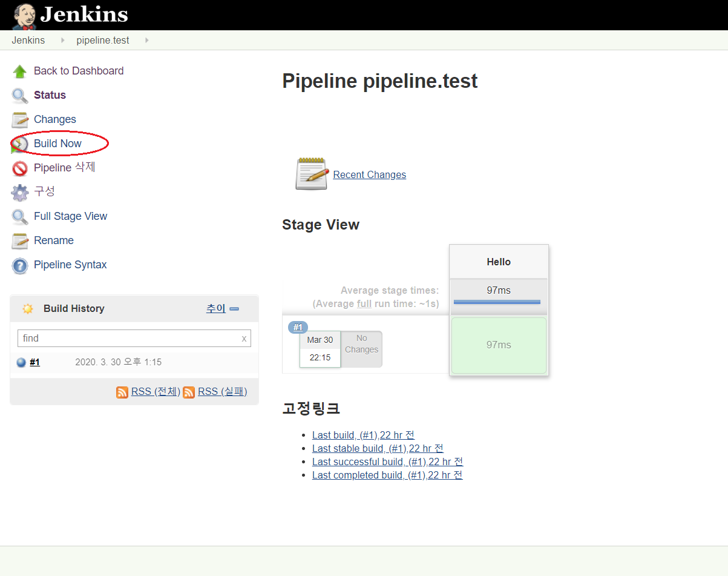
Task: Click the Status magnifier icon
Action: coord(20,96)
